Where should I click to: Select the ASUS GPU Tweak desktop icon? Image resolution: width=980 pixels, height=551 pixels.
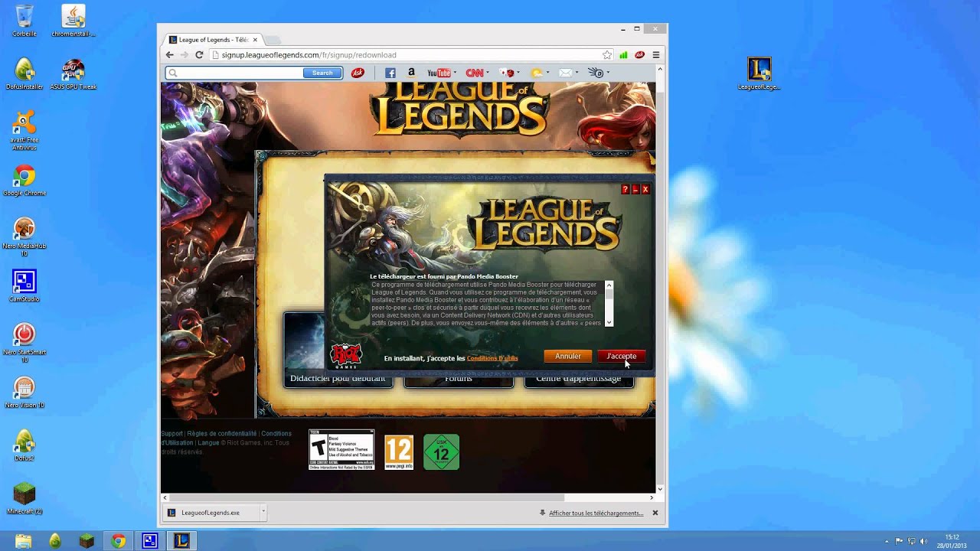tap(73, 74)
